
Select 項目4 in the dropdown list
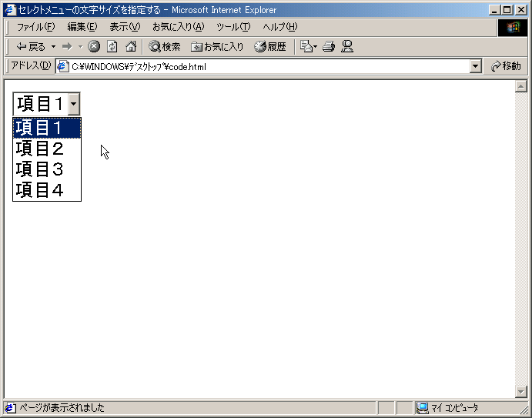coord(47,189)
